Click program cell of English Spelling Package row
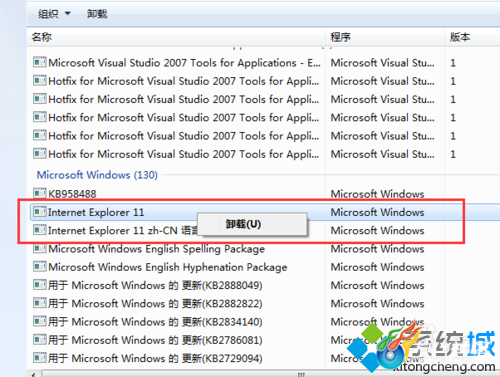 [x=377, y=249]
